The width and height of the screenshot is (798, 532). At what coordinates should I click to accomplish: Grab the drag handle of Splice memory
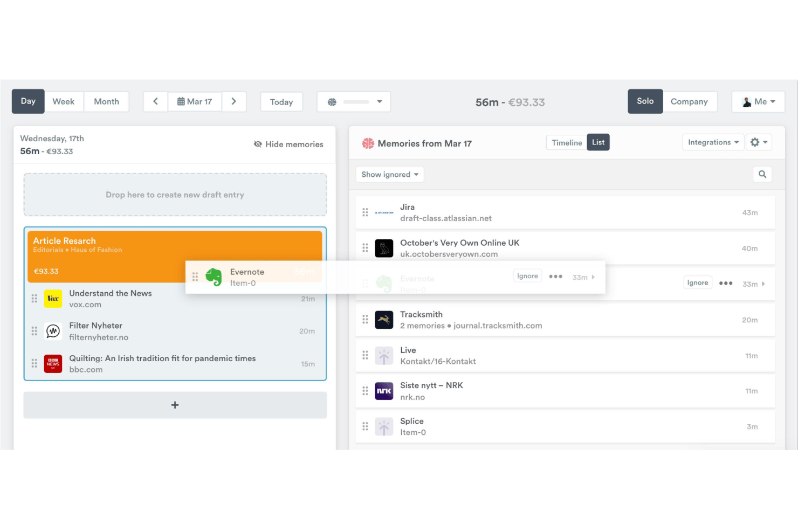(x=365, y=427)
